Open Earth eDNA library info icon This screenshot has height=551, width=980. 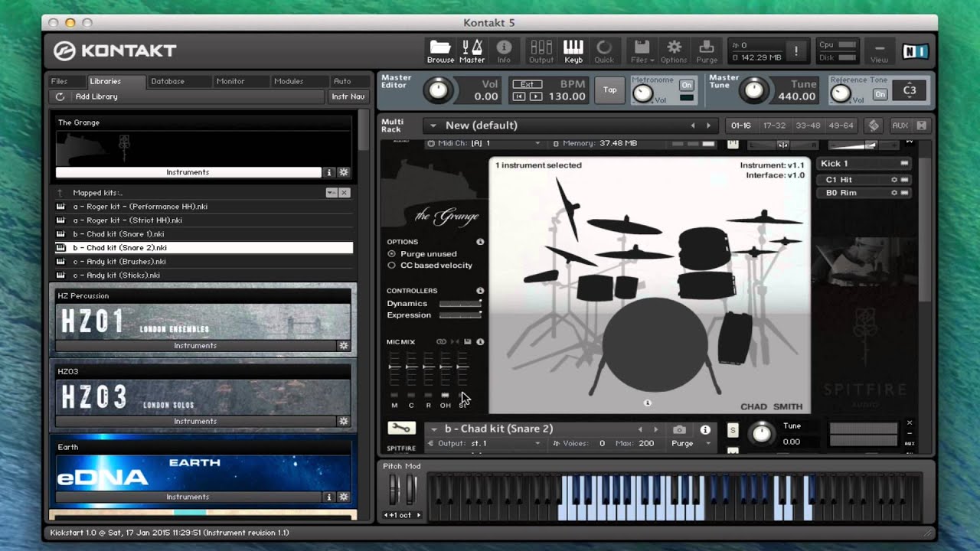pyautogui.click(x=329, y=497)
